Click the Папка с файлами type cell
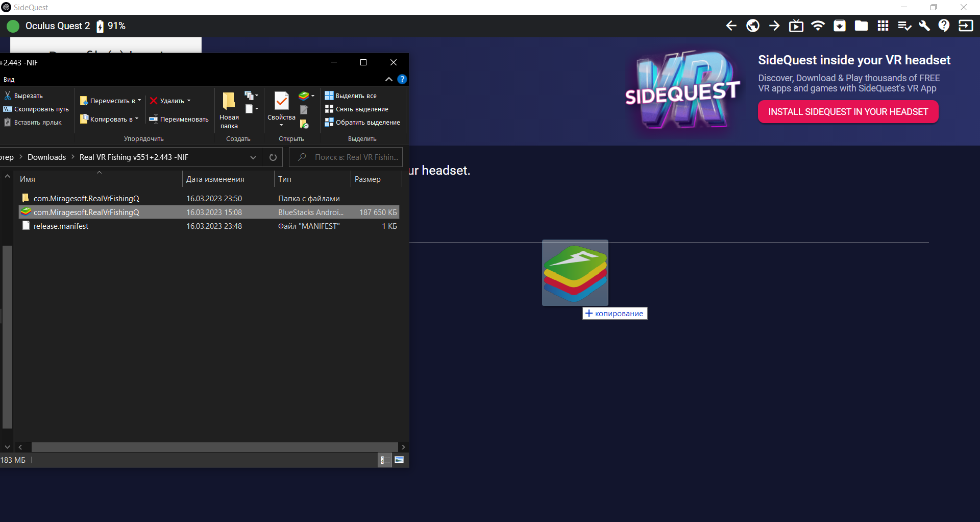 (x=309, y=198)
